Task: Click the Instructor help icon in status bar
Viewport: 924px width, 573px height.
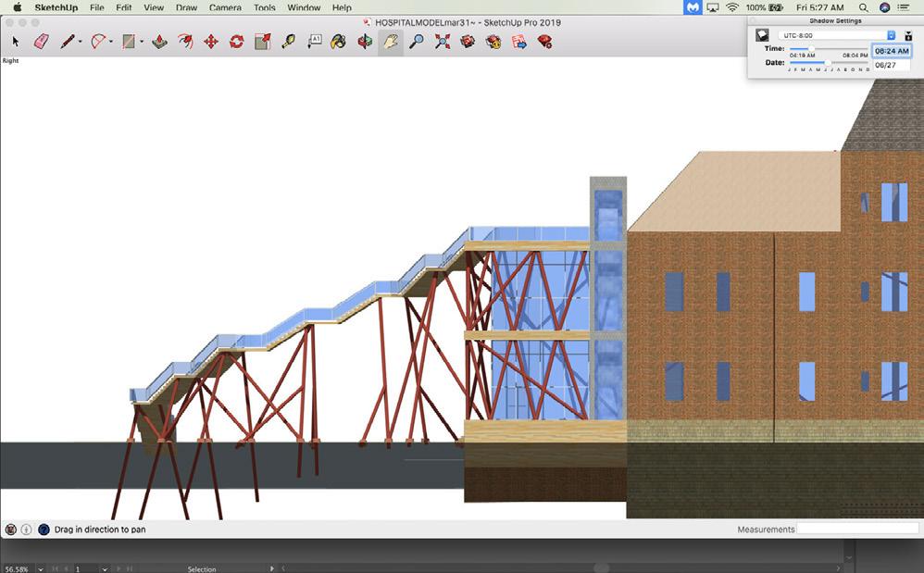Action: point(44,529)
